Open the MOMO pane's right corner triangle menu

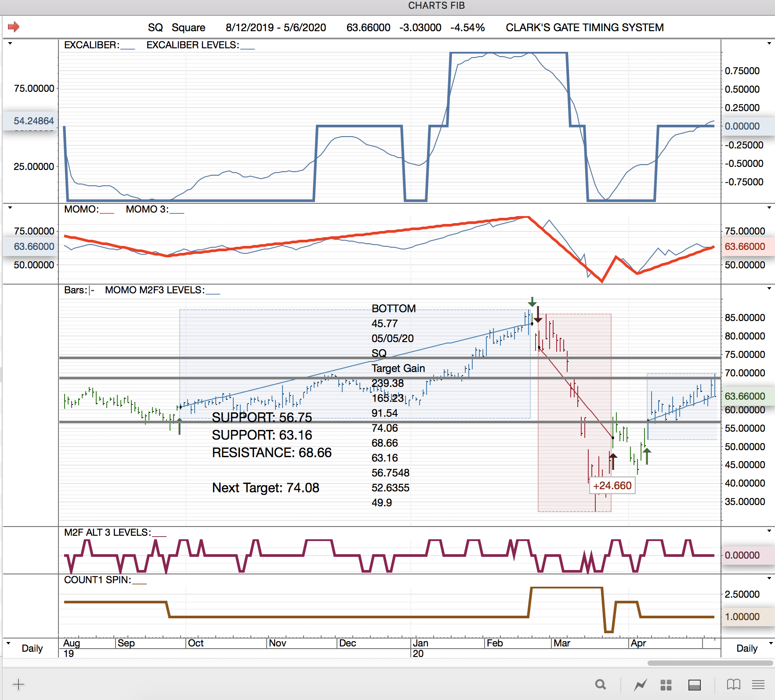[x=769, y=207]
